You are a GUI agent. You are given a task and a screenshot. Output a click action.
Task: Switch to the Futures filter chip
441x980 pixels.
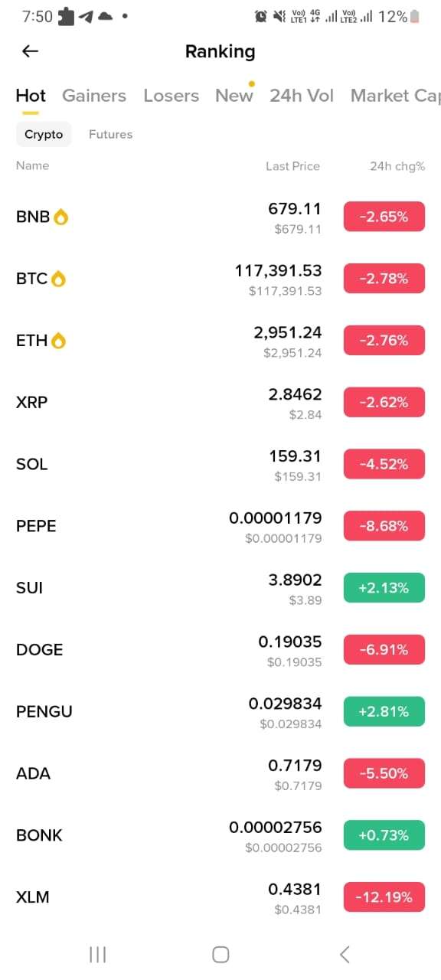coord(110,134)
